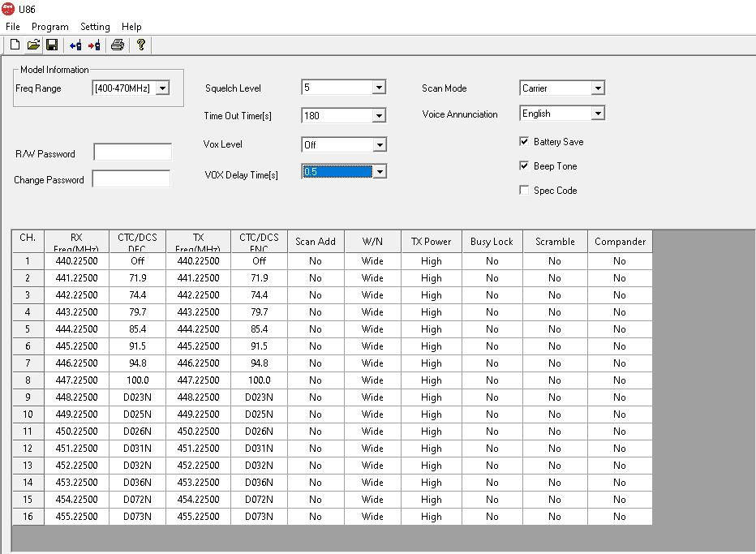Click the printer toolbar icon

[x=118, y=45]
